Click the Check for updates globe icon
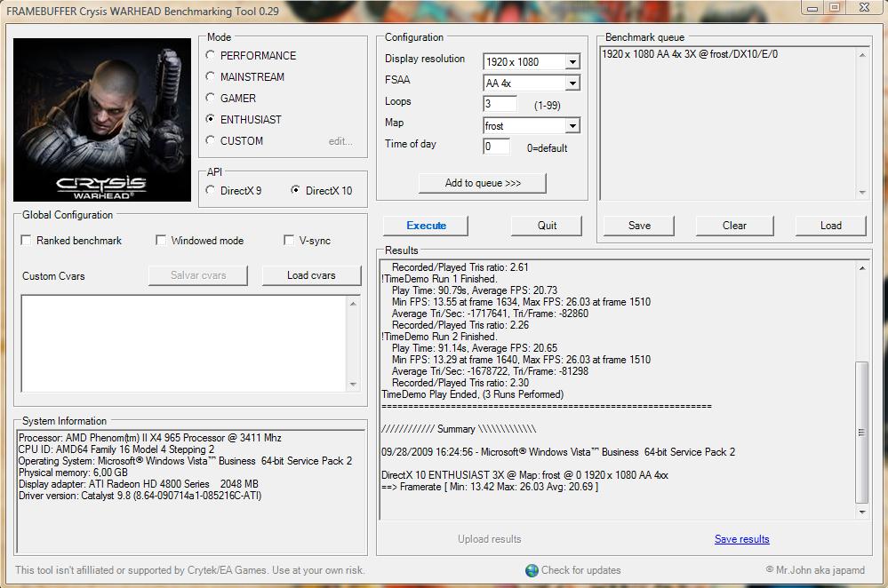The height and width of the screenshot is (588, 888). (532, 570)
